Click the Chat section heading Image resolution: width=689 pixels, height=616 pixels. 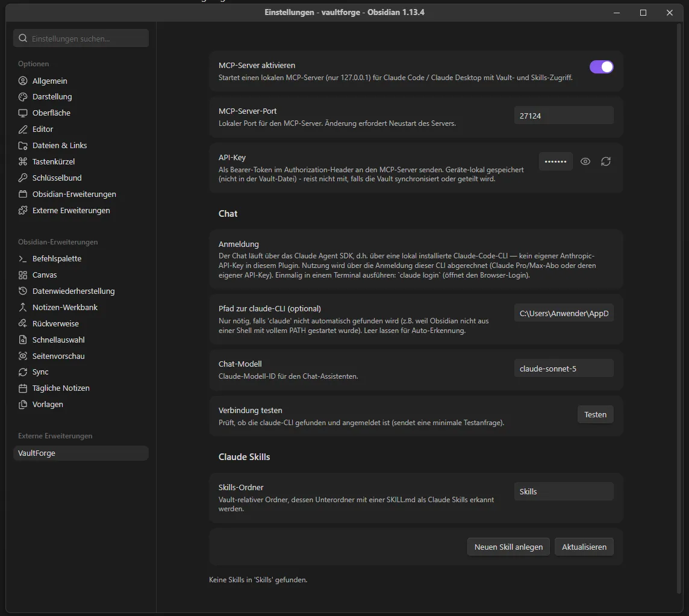228,214
